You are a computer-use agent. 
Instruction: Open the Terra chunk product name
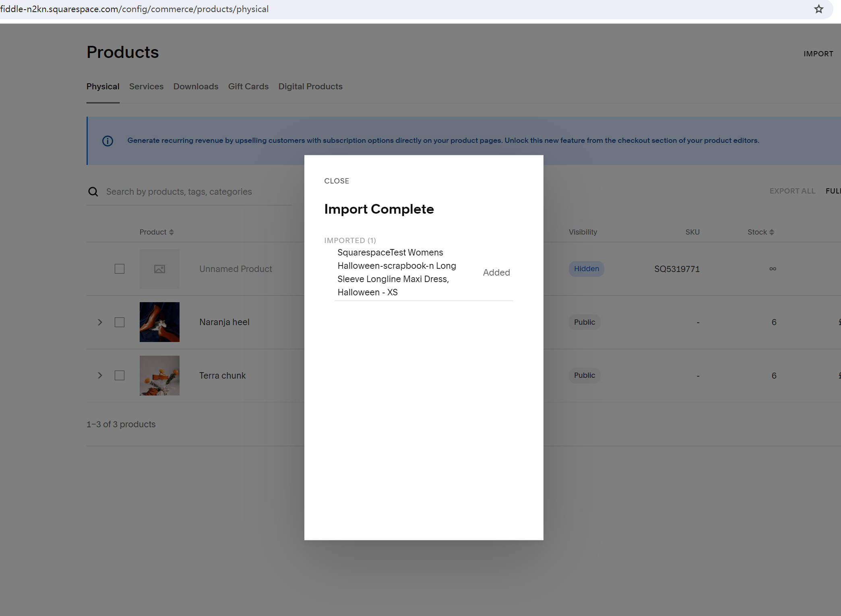(x=222, y=375)
